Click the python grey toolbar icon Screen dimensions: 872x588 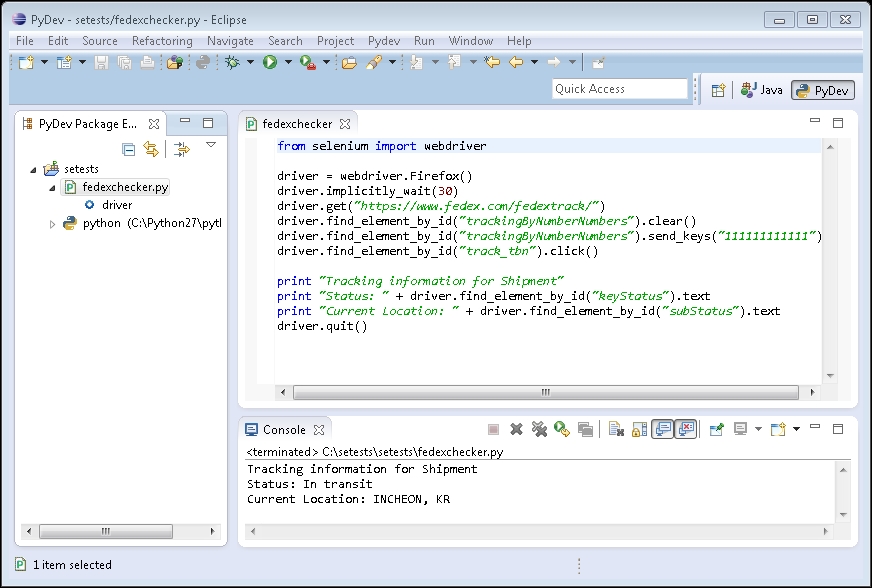203,62
